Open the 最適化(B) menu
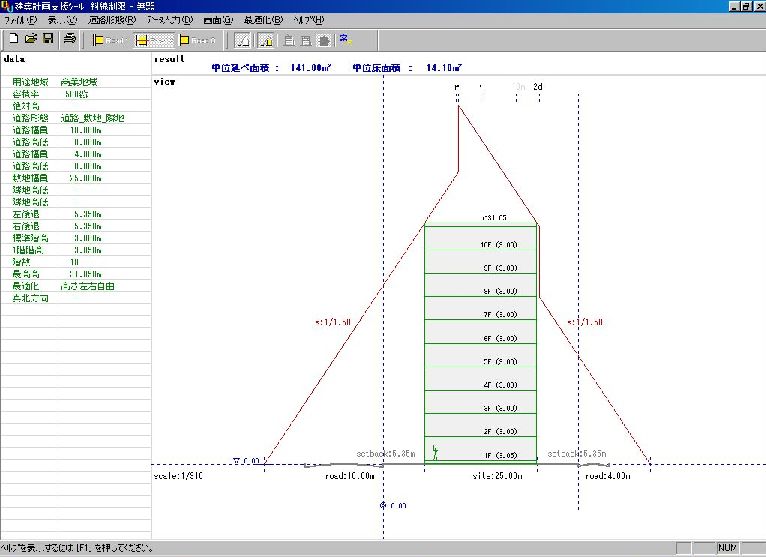Screen dimensions: 766x557 [263, 20]
